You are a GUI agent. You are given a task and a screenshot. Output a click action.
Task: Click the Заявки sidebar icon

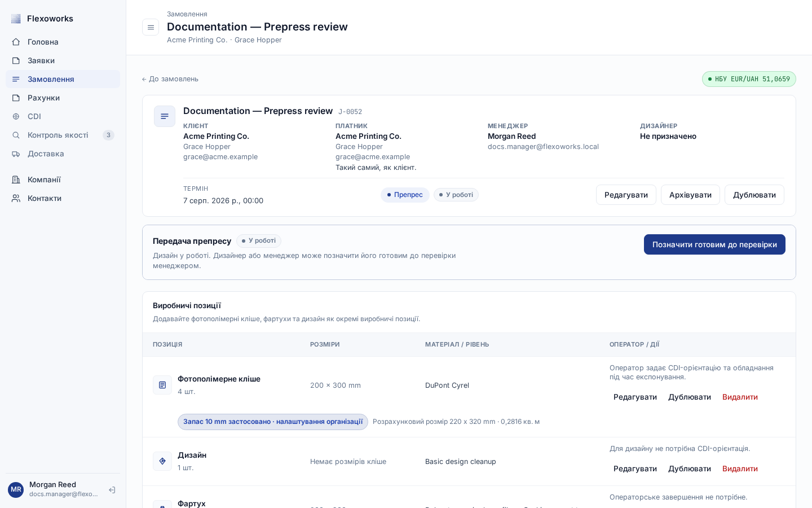coord(16,60)
